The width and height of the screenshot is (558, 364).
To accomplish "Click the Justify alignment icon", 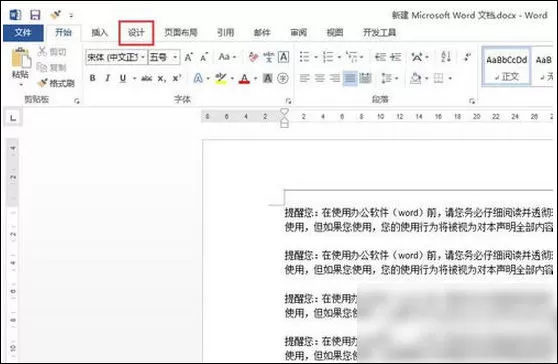I will point(350,78).
